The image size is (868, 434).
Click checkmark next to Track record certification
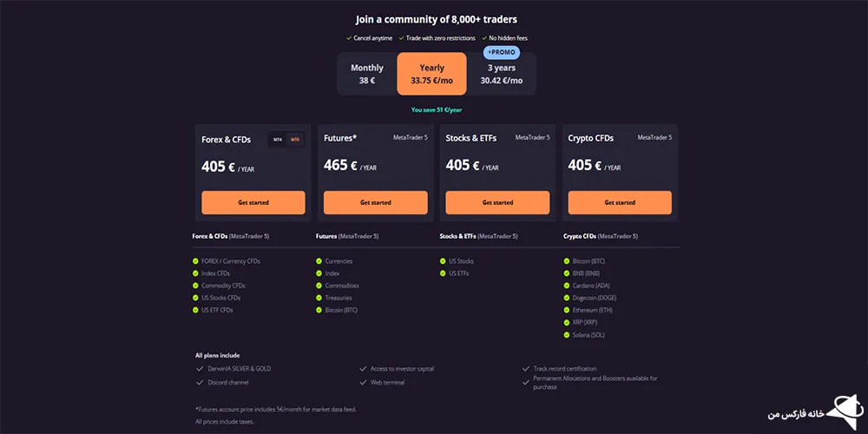coord(526,368)
